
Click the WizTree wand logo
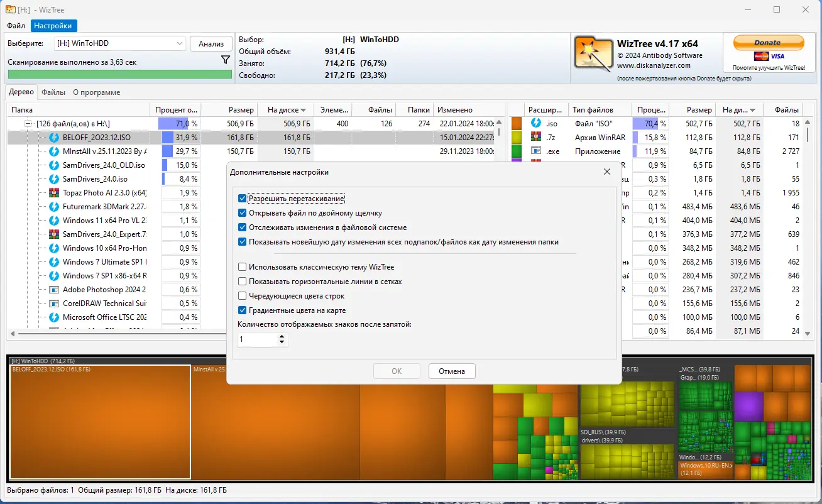[x=593, y=55]
